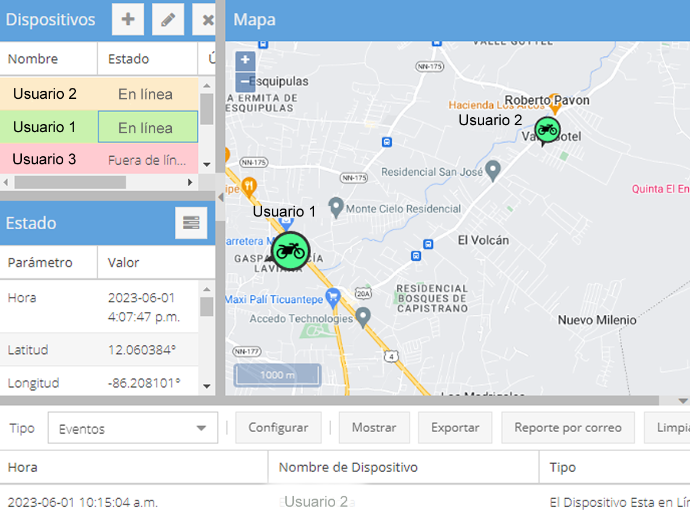Click Usuario 2 motorcycle marker on map
This screenshot has width=690, height=517.
point(546,129)
